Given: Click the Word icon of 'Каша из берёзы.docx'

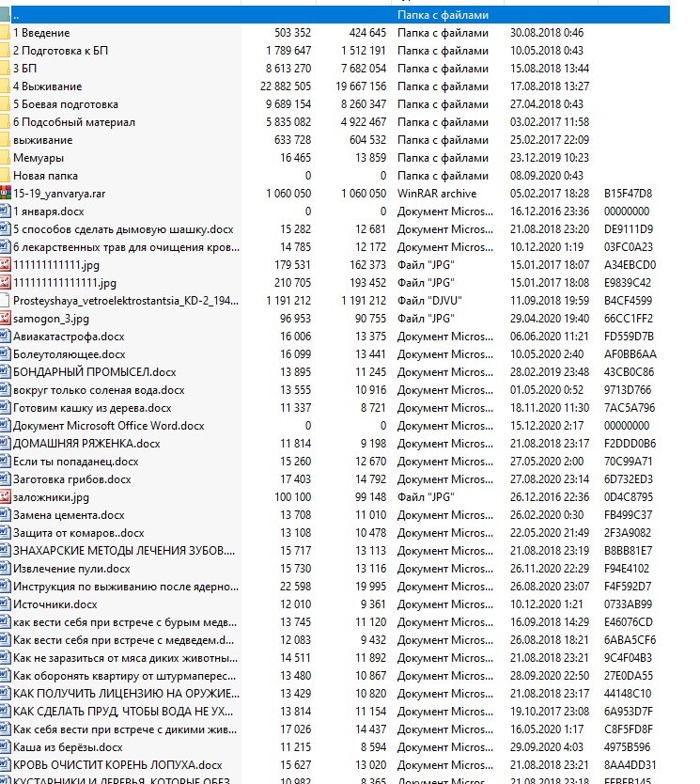Looking at the screenshot, I should click(5, 747).
